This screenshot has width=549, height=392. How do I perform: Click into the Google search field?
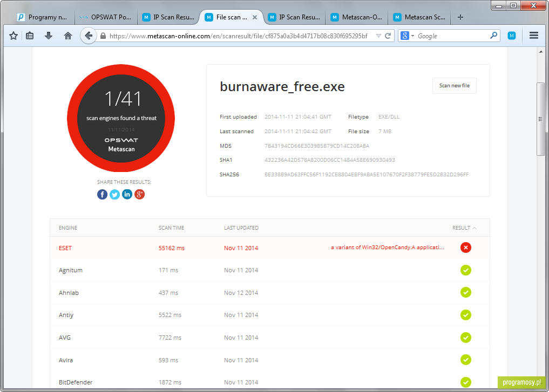pos(452,36)
